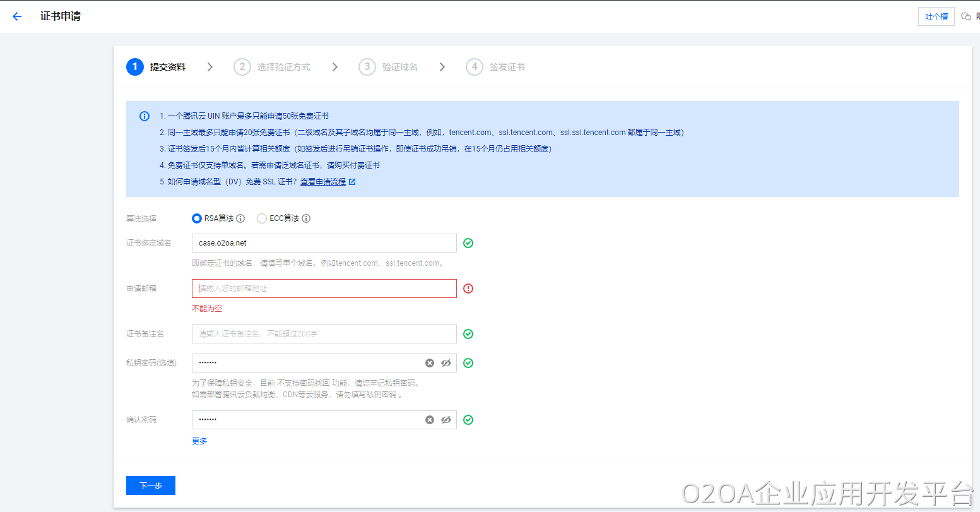Click the back arrow beside 证书申请
The width and height of the screenshot is (980, 512).
17,16
